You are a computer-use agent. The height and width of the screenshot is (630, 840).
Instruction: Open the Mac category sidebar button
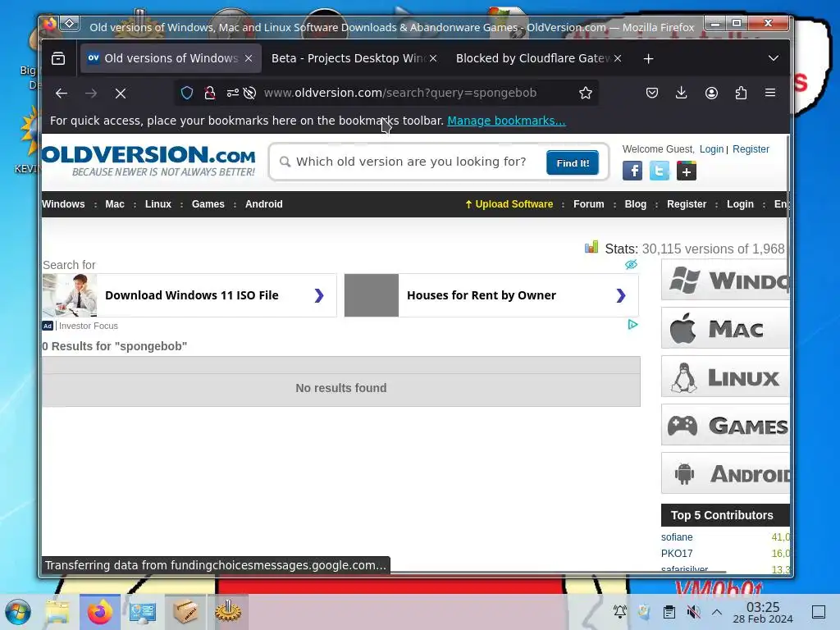click(x=725, y=328)
